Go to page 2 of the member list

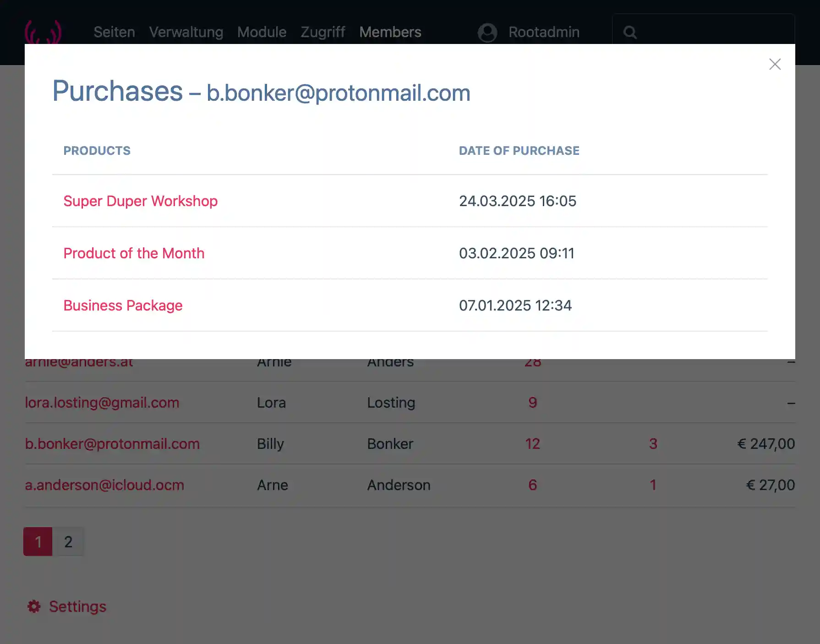[69, 541]
